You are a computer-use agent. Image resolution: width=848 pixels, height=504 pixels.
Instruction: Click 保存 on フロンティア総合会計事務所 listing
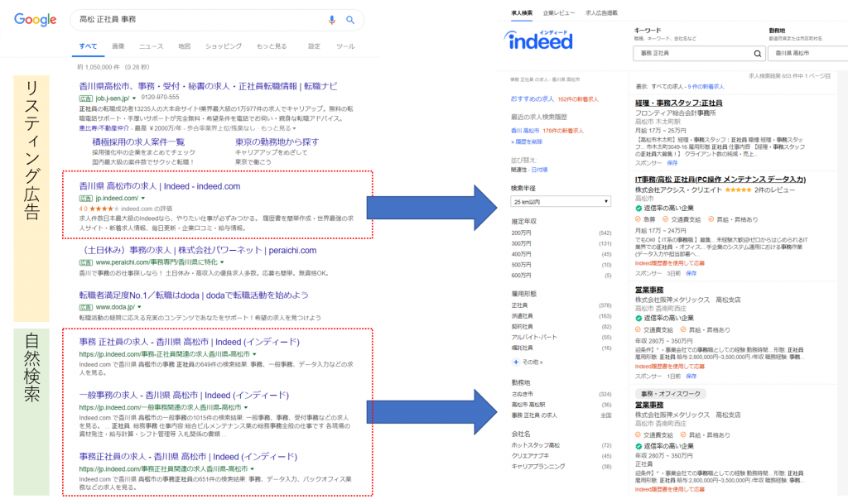[672, 163]
